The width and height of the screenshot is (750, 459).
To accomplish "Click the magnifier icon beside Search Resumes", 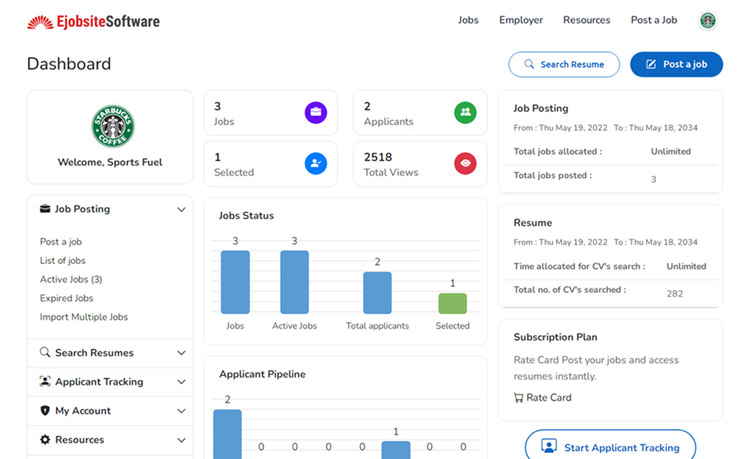I will pyautogui.click(x=45, y=352).
